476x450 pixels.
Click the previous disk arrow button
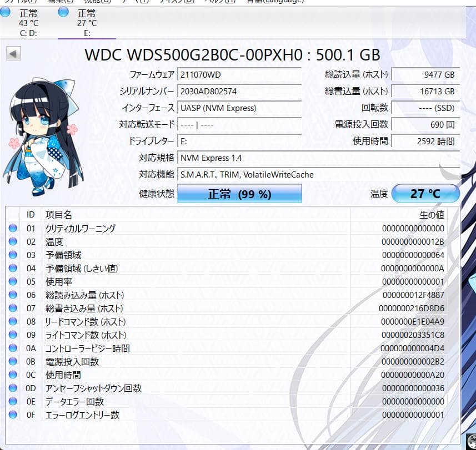tap(13, 54)
